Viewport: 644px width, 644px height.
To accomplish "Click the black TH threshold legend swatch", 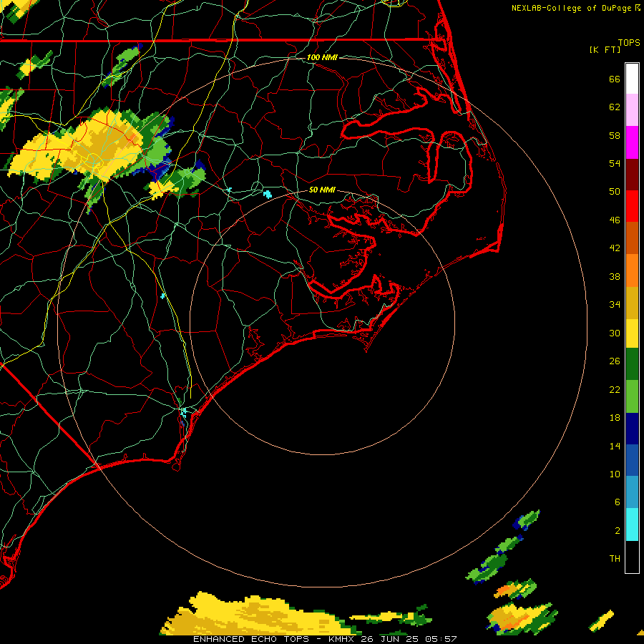I will point(632,557).
